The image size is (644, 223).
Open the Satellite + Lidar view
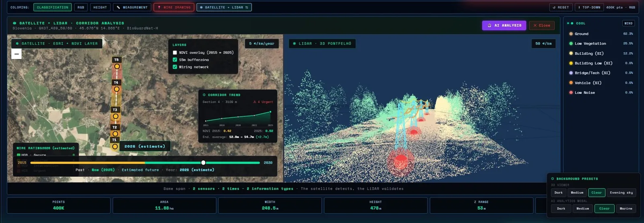[224, 7]
